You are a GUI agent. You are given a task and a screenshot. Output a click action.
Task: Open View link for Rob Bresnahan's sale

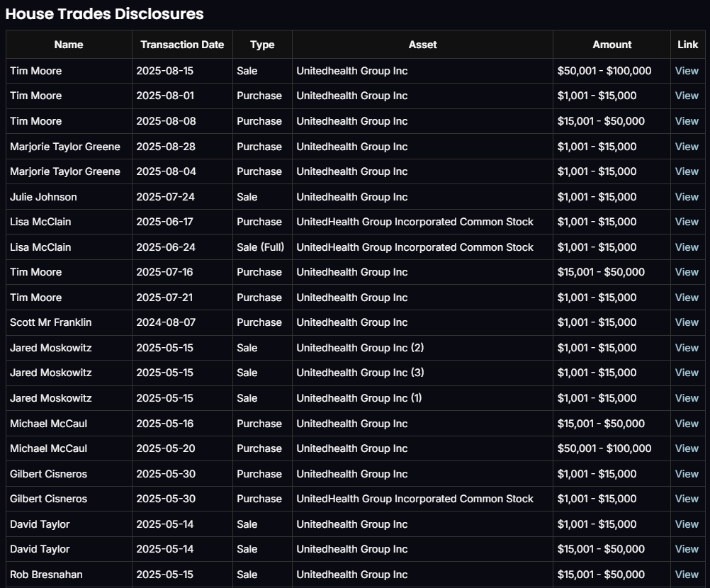click(687, 575)
